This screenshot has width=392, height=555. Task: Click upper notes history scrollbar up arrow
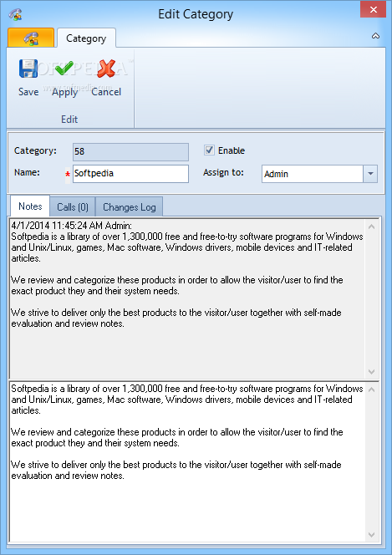371,227
